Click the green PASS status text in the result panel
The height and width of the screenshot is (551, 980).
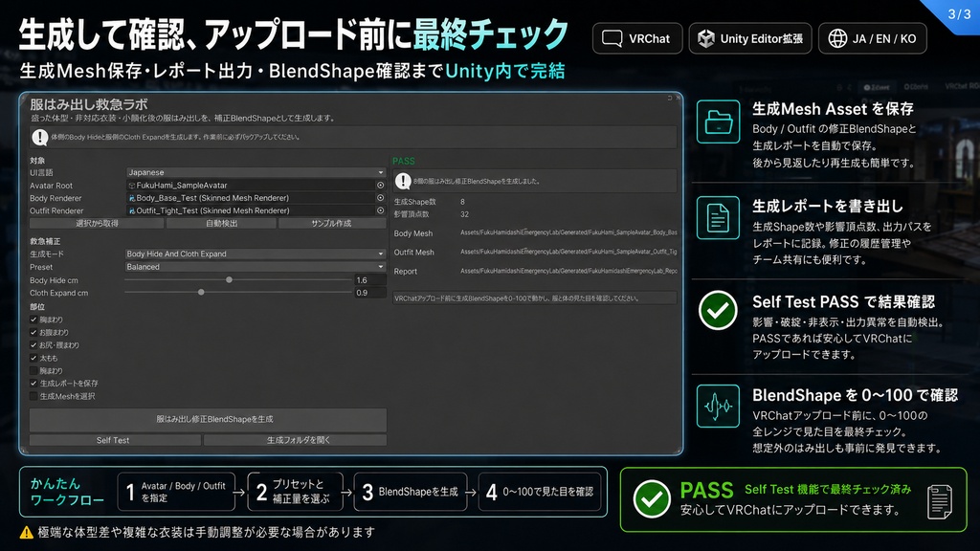(x=404, y=161)
